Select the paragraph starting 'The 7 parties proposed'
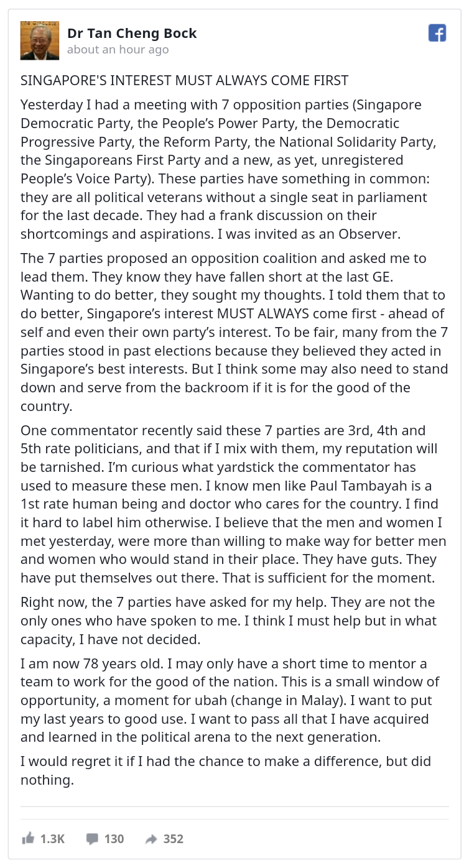This screenshot has height=868, width=474. pyautogui.click(x=235, y=332)
